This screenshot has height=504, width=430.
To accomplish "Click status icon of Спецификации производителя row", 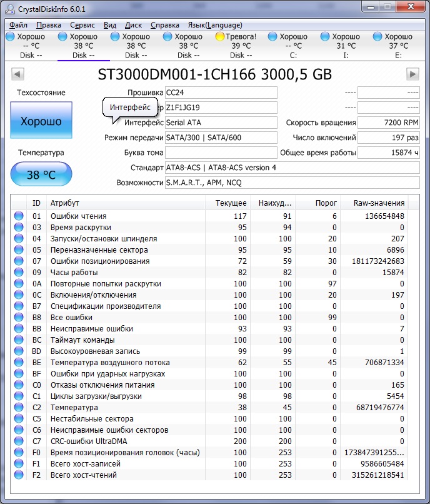I will (x=19, y=306).
